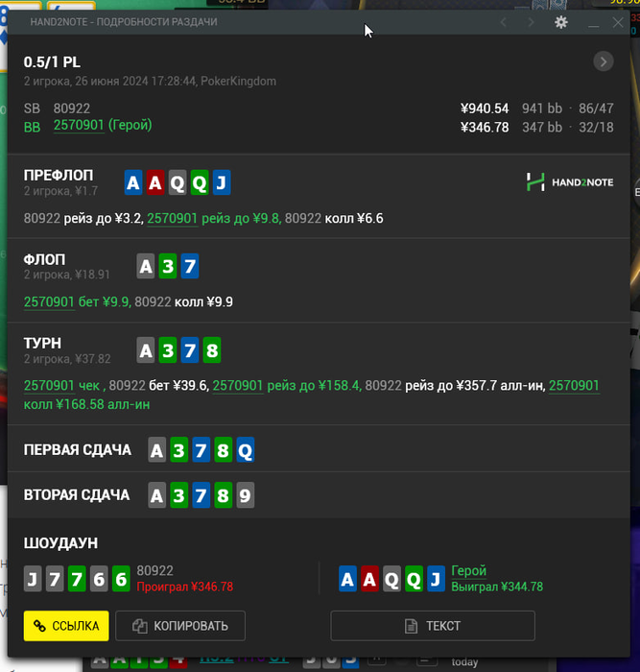Go to next hand with right arrow
The width and height of the screenshot is (640, 672).
tap(531, 22)
